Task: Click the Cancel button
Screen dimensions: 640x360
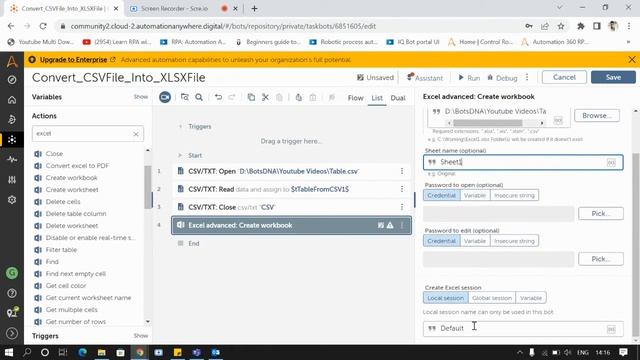Action: tap(564, 77)
